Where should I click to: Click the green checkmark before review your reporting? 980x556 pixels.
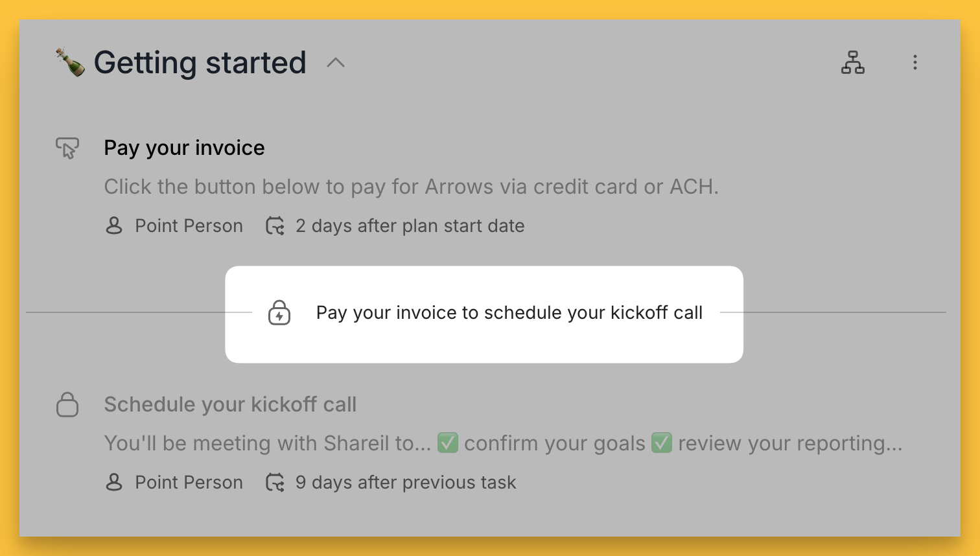[x=661, y=443]
